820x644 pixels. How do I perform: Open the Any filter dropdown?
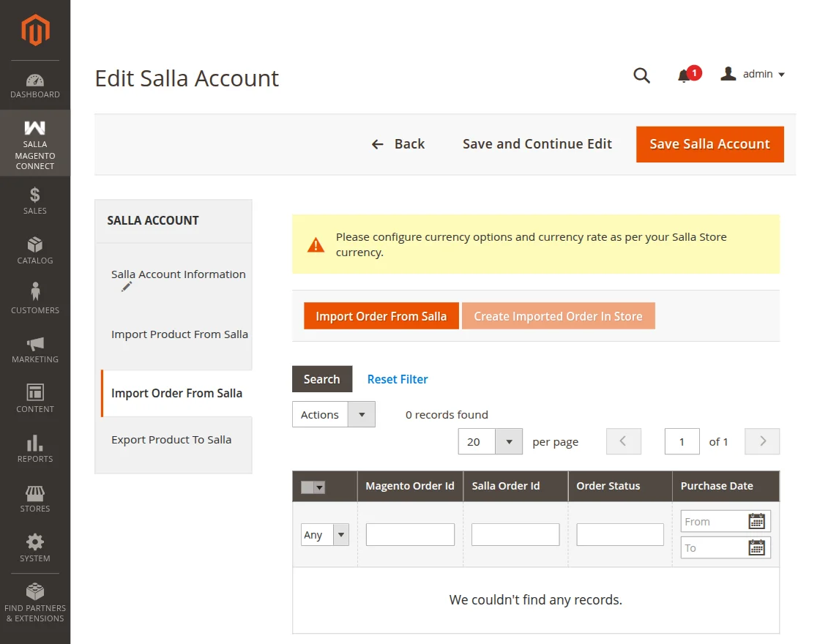click(325, 535)
